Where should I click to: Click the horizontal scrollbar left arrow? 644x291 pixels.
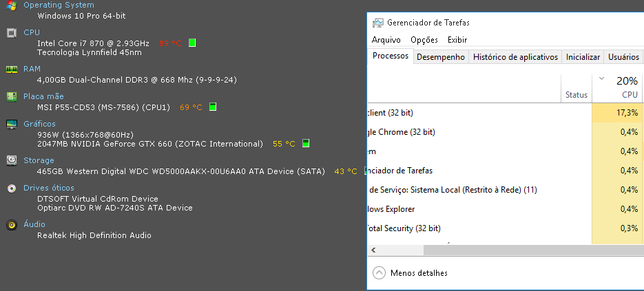[x=373, y=250]
